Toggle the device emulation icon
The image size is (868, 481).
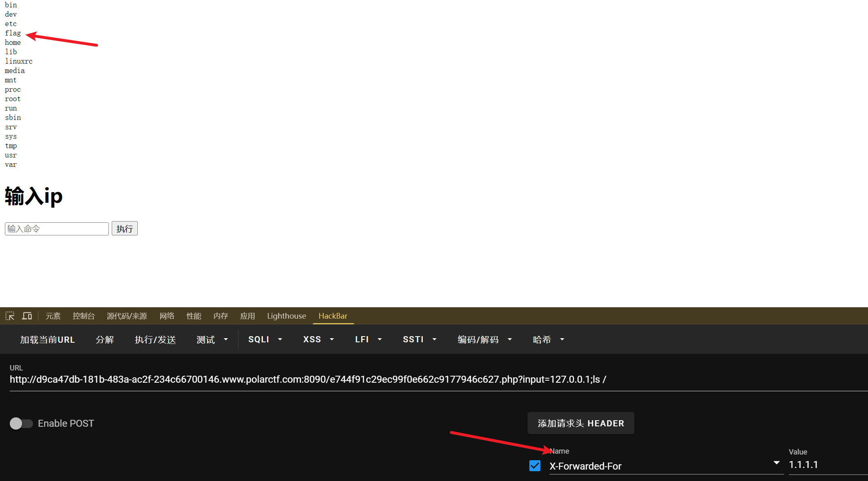click(27, 315)
